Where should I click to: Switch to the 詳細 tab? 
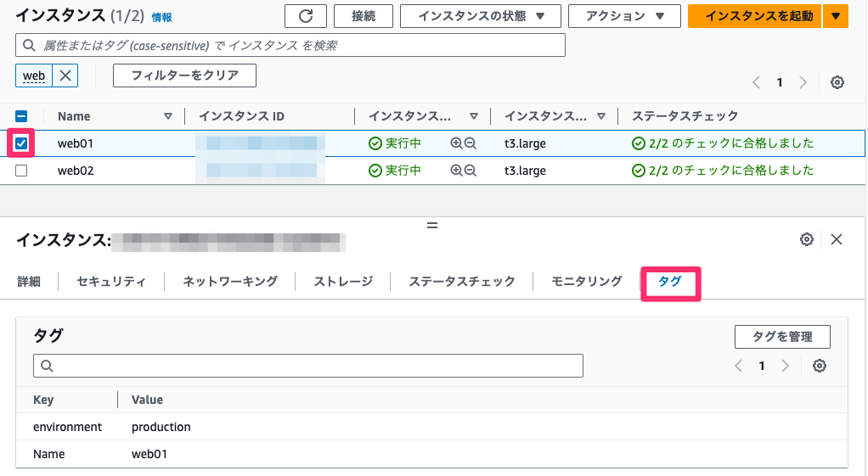point(29,282)
